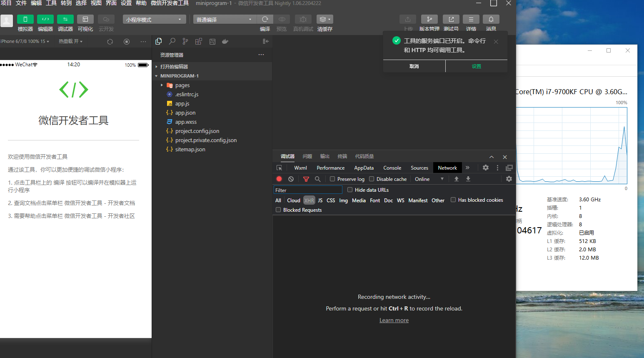Viewport: 644px width, 358px height.
Task: Activate the DevTools element inspector icon
Action: (x=280, y=168)
